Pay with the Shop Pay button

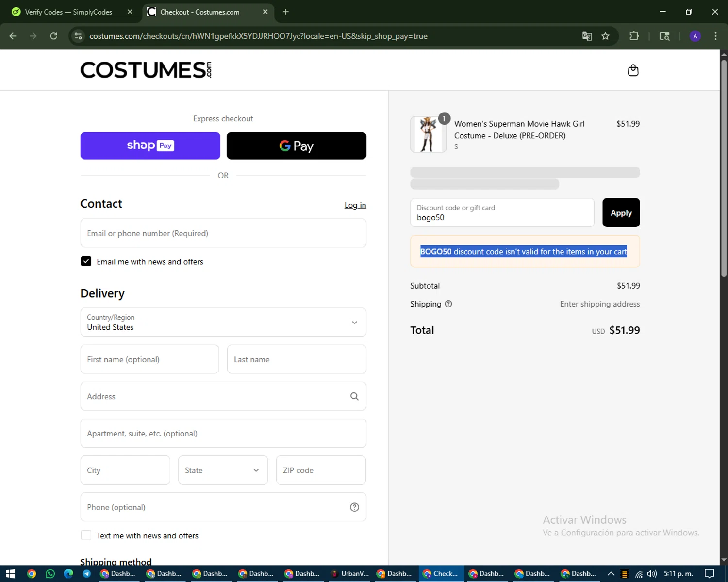click(x=150, y=145)
